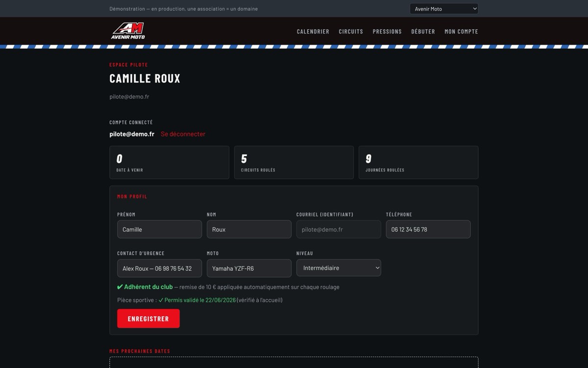
Task: Click the Circuits roulés stat card
Action: point(294,162)
